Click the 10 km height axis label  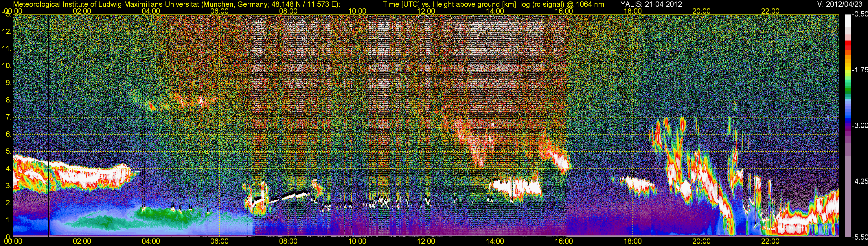tap(6, 66)
